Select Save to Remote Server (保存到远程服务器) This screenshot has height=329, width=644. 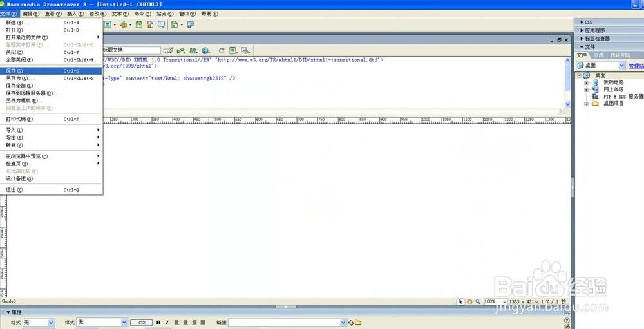click(52, 93)
